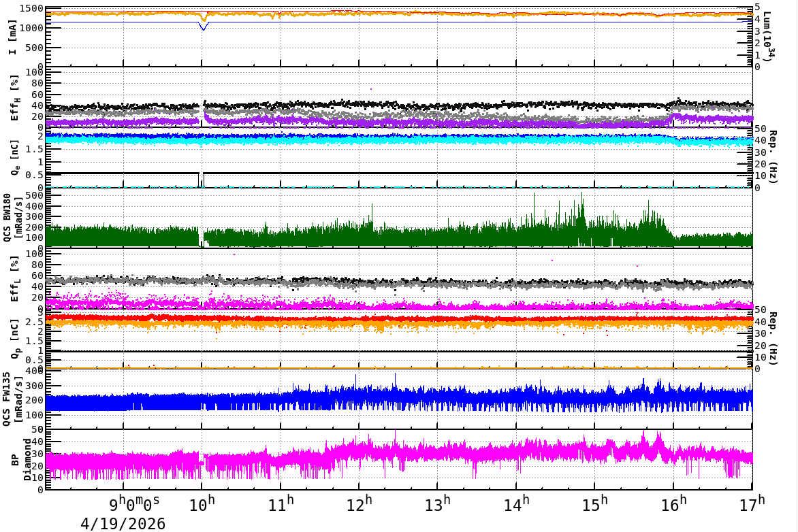Viewport: 798px width, 532px height.
Task: Select the 5 tick on Lum axis
Action: point(757,7)
